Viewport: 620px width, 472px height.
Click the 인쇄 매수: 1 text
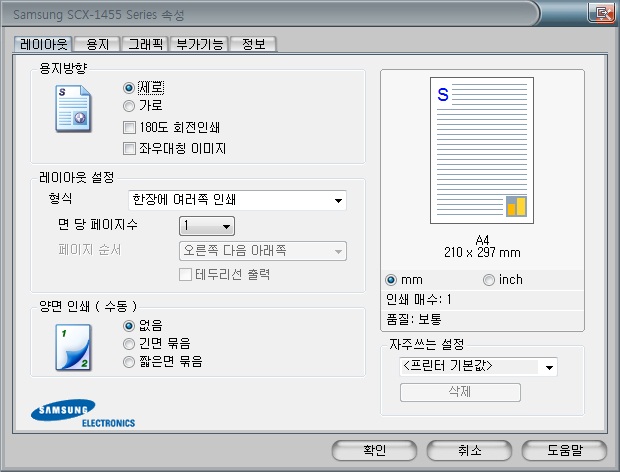click(x=419, y=299)
